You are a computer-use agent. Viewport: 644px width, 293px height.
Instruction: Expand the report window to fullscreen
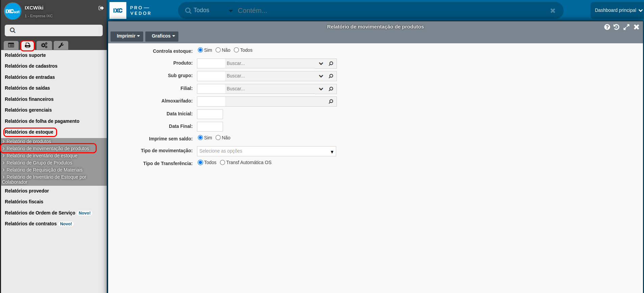[626, 27]
